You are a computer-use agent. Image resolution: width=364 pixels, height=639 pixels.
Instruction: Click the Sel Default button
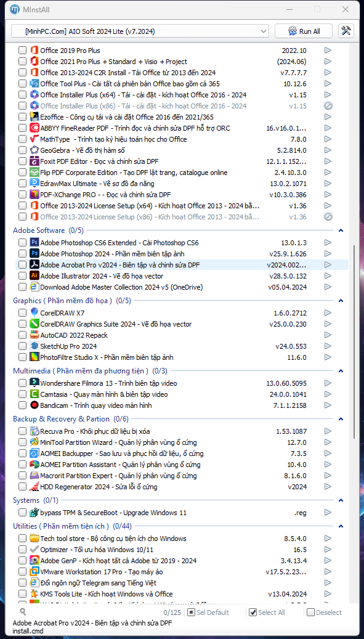(x=208, y=612)
